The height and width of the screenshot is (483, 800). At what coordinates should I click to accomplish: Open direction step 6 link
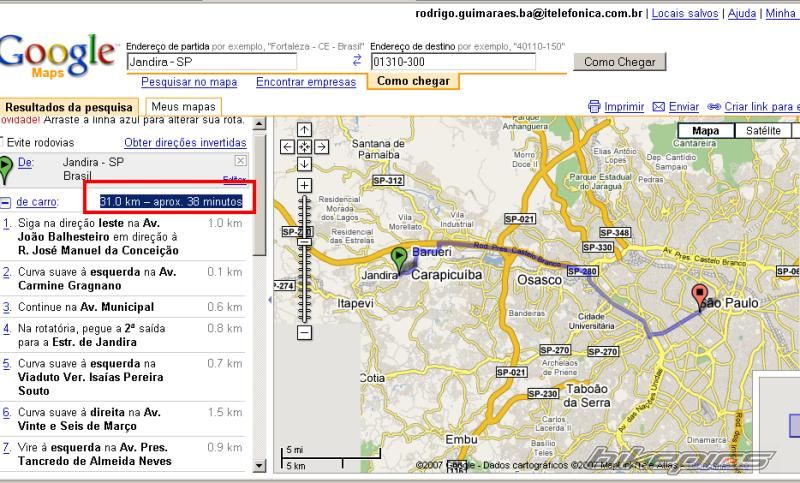pyautogui.click(x=7, y=412)
